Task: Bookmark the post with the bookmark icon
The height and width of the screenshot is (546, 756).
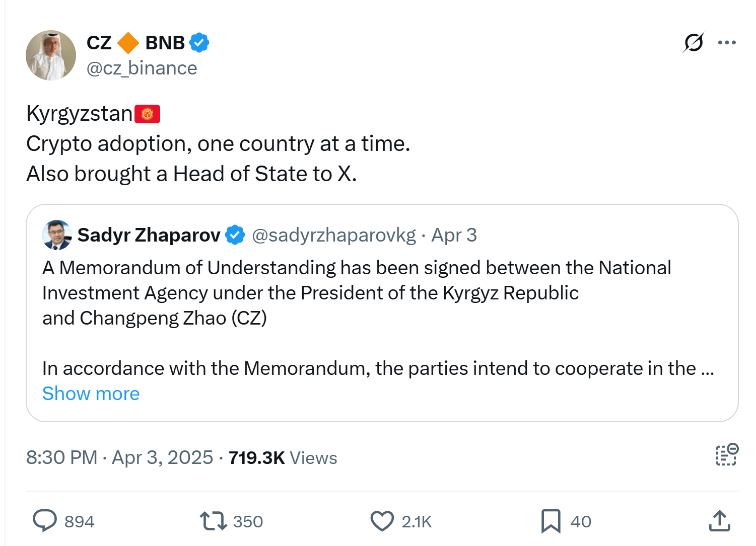Action: pyautogui.click(x=551, y=521)
